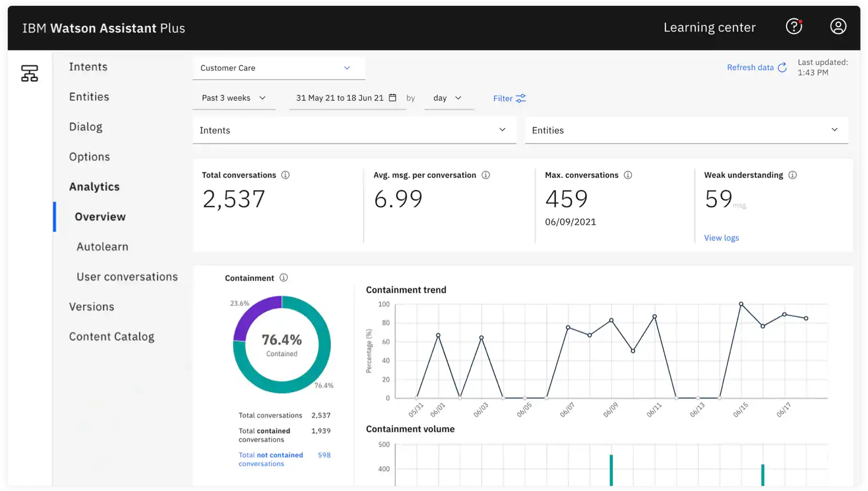Click the 06/09/2021 date text
868x491 pixels.
[570, 222]
